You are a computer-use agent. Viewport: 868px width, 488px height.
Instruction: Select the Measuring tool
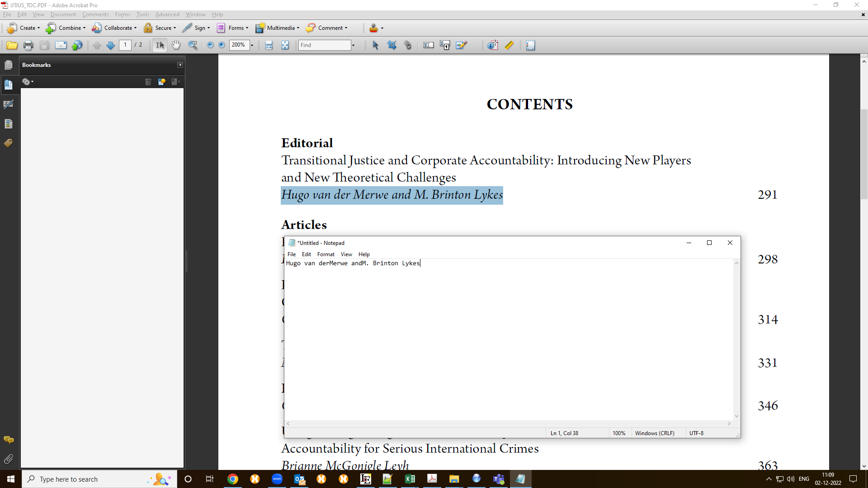click(509, 45)
